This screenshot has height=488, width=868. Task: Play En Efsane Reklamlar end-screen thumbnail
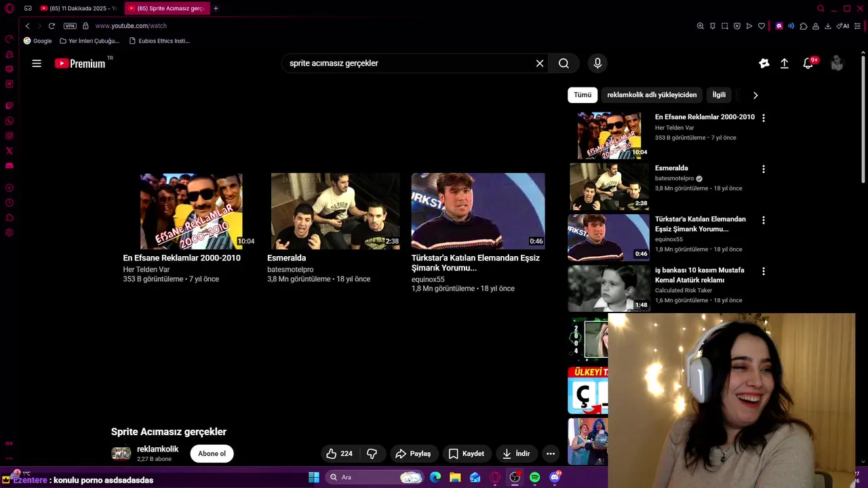(191, 211)
